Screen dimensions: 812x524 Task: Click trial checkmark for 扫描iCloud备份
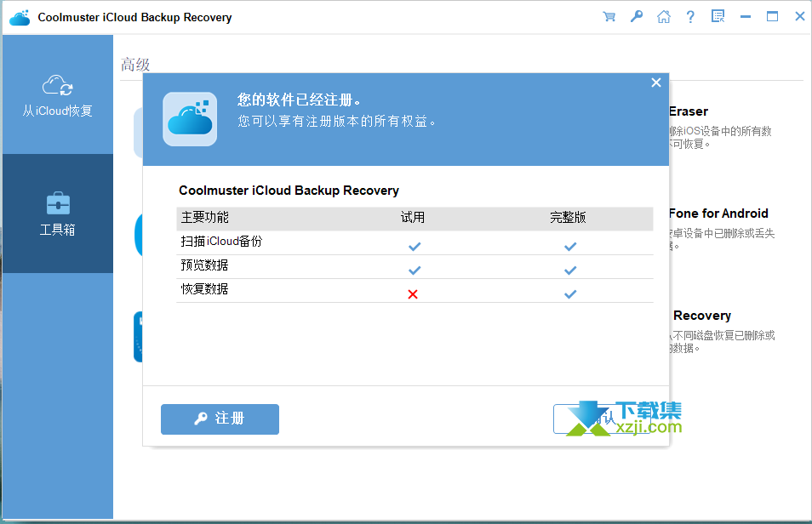click(415, 247)
